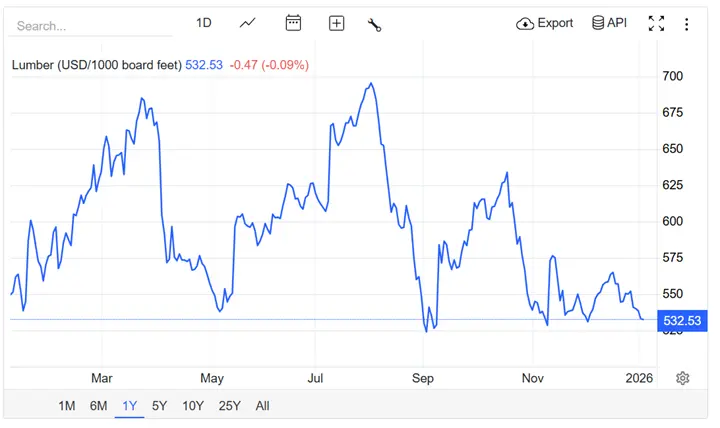Image resolution: width=720 pixels, height=428 pixels.
Task: Click the 532.53 current price marker
Action: 682,321
